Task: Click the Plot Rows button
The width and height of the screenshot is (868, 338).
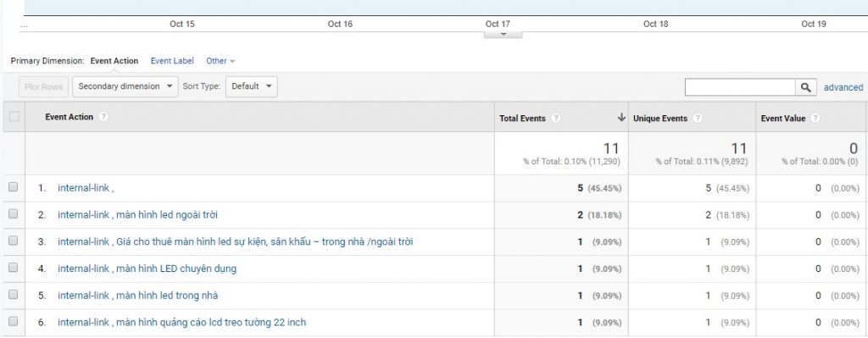Action: coord(44,87)
